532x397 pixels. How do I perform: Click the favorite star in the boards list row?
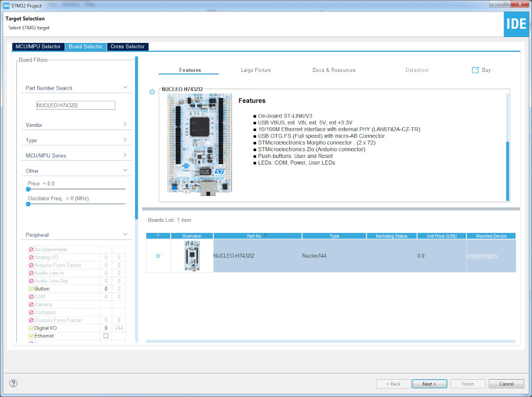click(158, 256)
